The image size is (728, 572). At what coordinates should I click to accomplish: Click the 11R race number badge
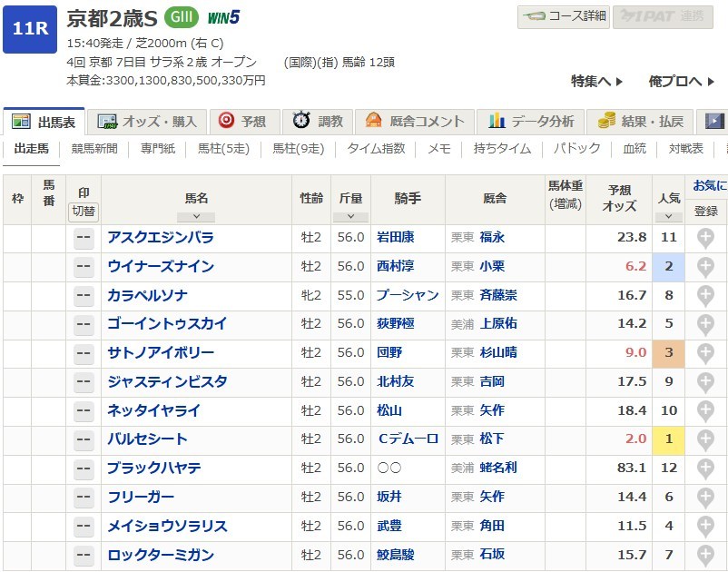pos(30,28)
